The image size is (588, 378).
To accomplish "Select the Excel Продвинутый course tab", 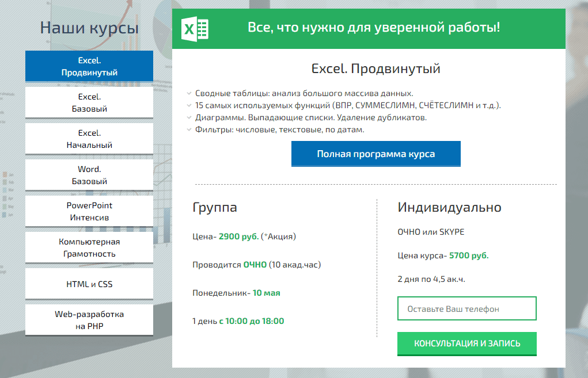I will click(89, 66).
